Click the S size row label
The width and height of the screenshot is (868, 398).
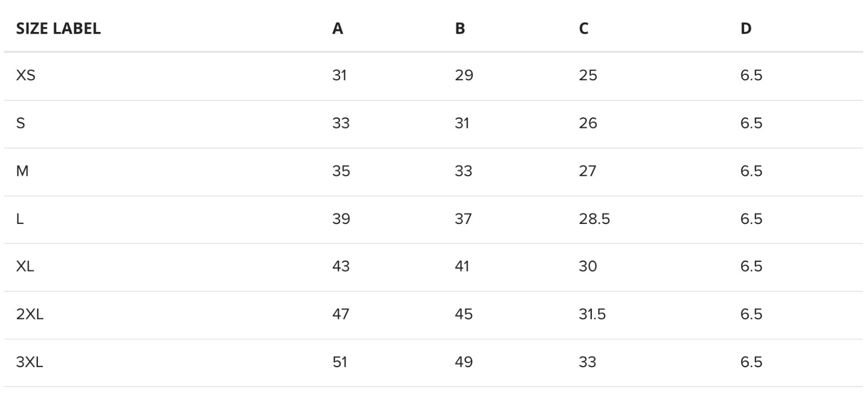pyautogui.click(x=21, y=123)
